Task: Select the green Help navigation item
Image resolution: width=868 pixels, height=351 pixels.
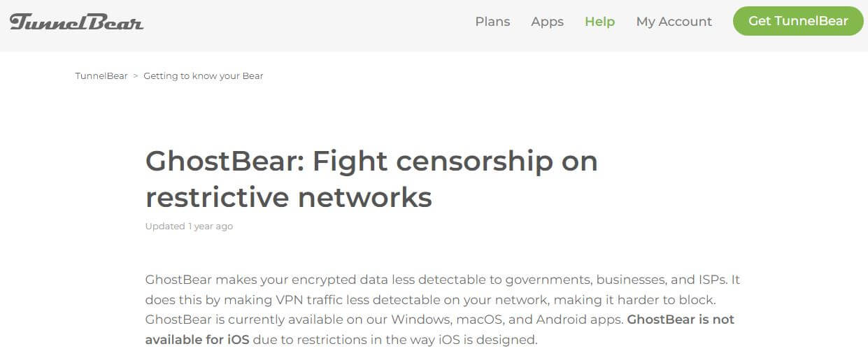Action: [599, 22]
